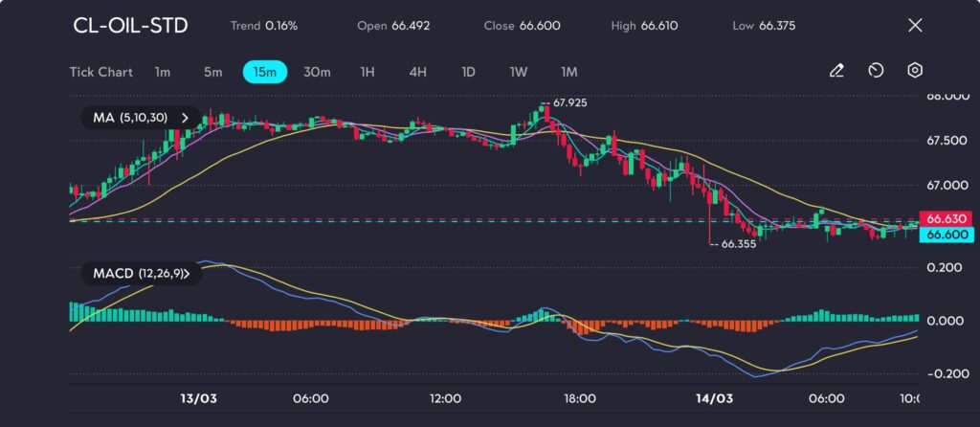Choose the 4H timeframe
Image resolution: width=980 pixels, height=427 pixels.
(x=417, y=72)
